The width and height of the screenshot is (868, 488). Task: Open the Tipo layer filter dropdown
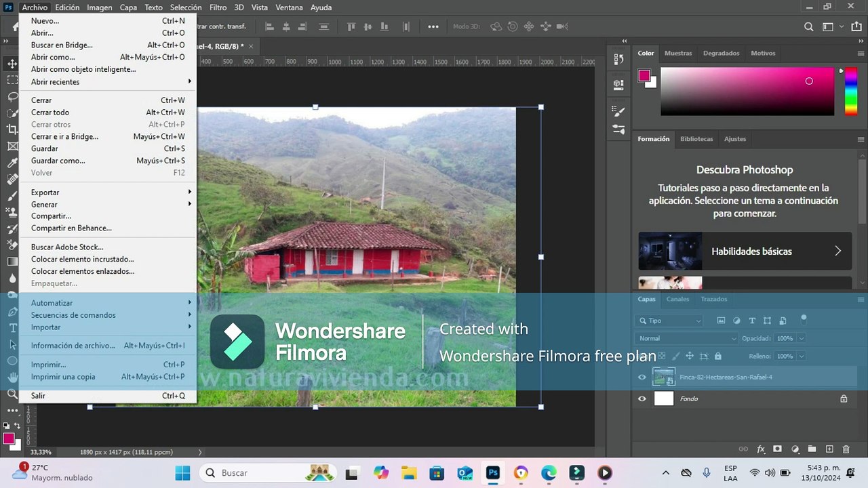(x=670, y=321)
